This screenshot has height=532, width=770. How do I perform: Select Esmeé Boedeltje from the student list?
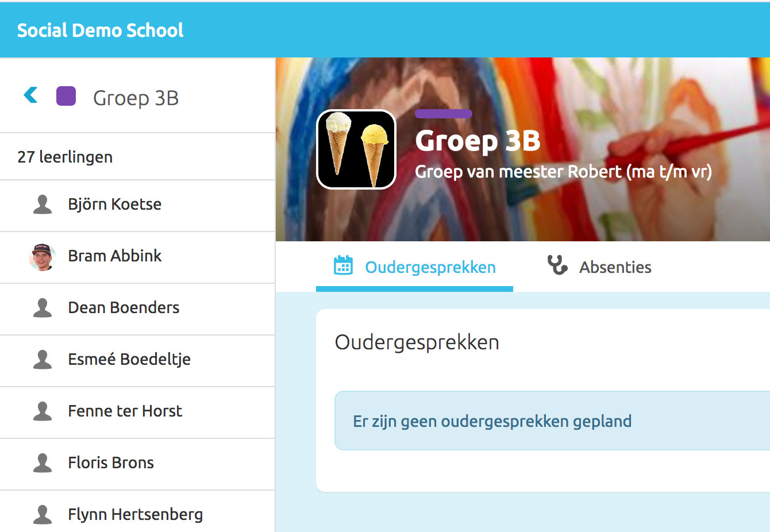click(x=129, y=360)
